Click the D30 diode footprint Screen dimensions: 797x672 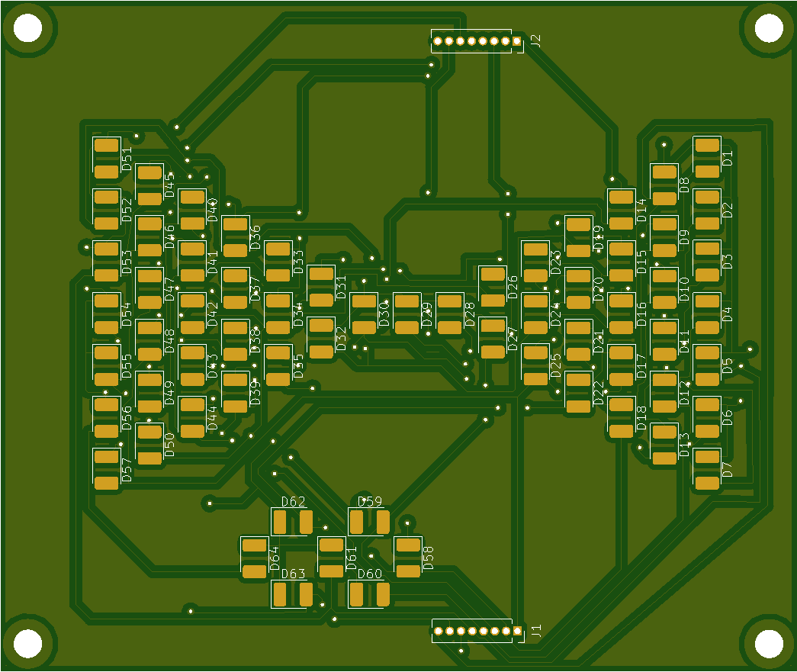pyautogui.click(x=364, y=313)
